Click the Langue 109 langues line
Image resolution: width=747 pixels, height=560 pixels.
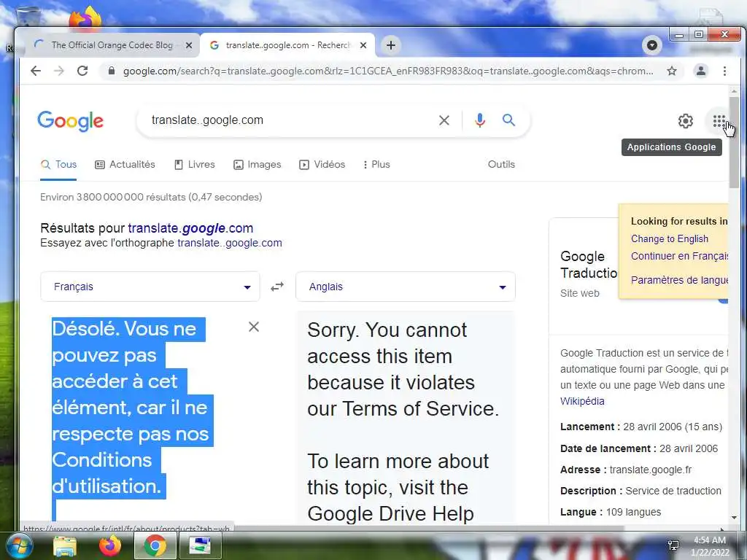pyautogui.click(x=611, y=512)
